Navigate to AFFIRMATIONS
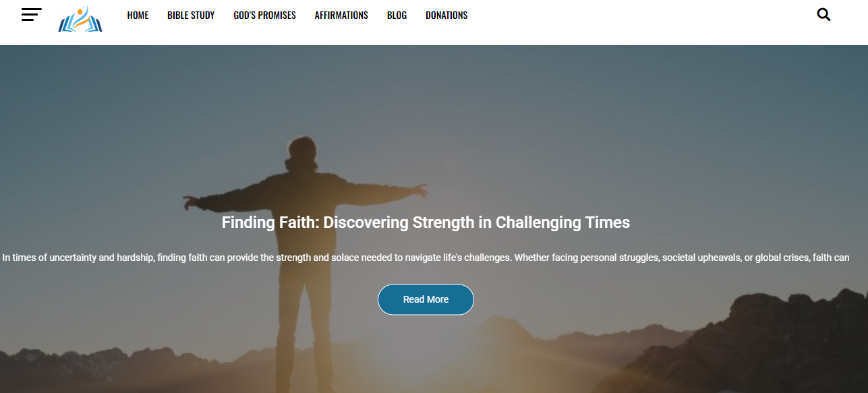Image resolution: width=868 pixels, height=393 pixels. point(341,15)
